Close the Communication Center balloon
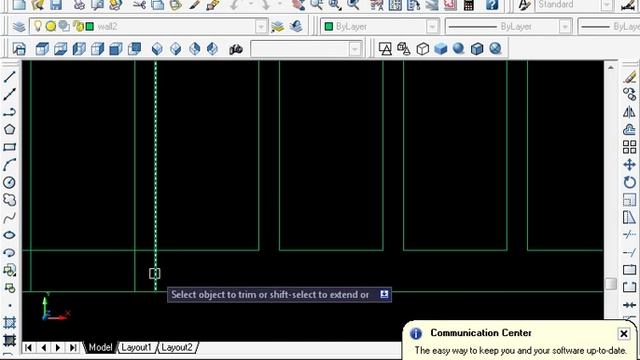The width and height of the screenshot is (640, 360). (624, 334)
